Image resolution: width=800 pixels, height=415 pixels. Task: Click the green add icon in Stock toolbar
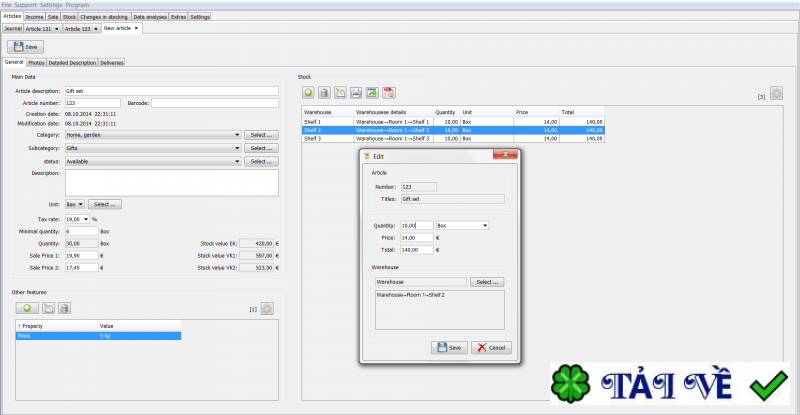[x=310, y=93]
